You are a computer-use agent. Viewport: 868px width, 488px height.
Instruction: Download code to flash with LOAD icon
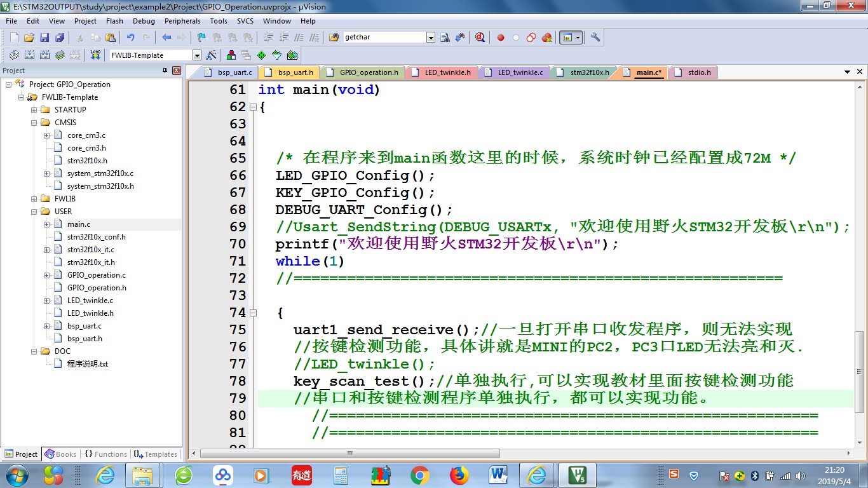pyautogui.click(x=94, y=55)
